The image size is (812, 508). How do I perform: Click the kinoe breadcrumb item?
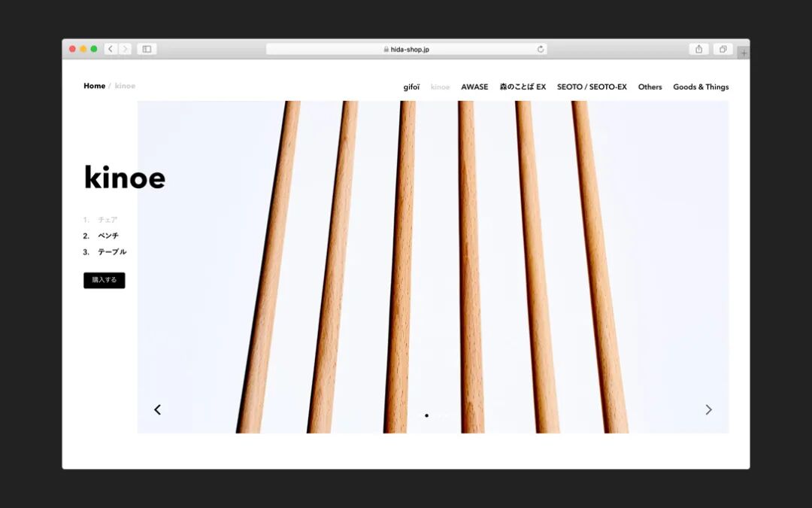[x=125, y=86]
